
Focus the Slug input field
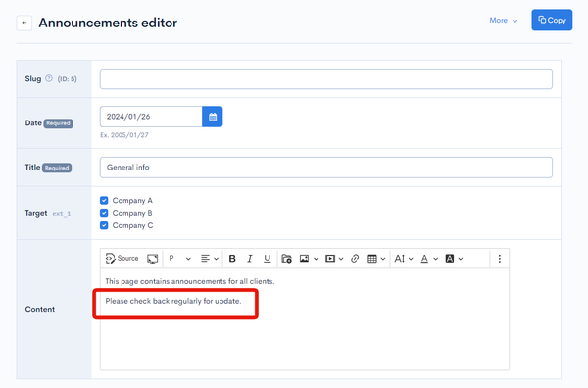coord(326,78)
